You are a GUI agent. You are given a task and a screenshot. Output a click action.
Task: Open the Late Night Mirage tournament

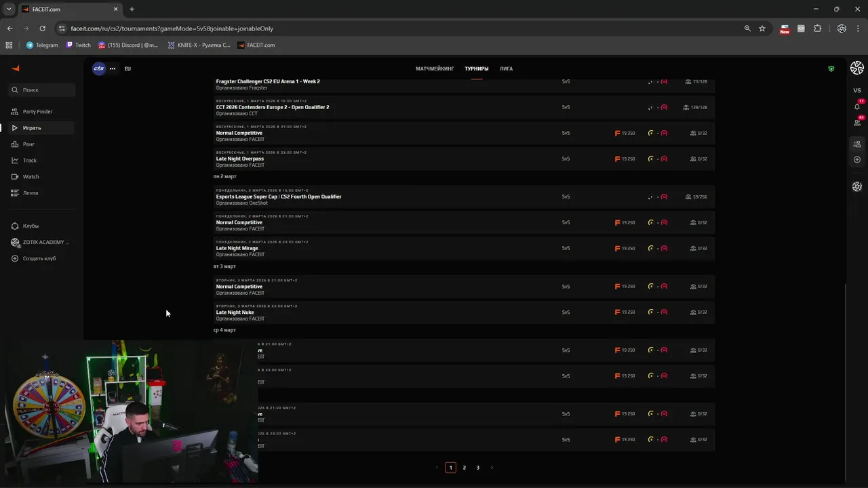[x=237, y=248]
